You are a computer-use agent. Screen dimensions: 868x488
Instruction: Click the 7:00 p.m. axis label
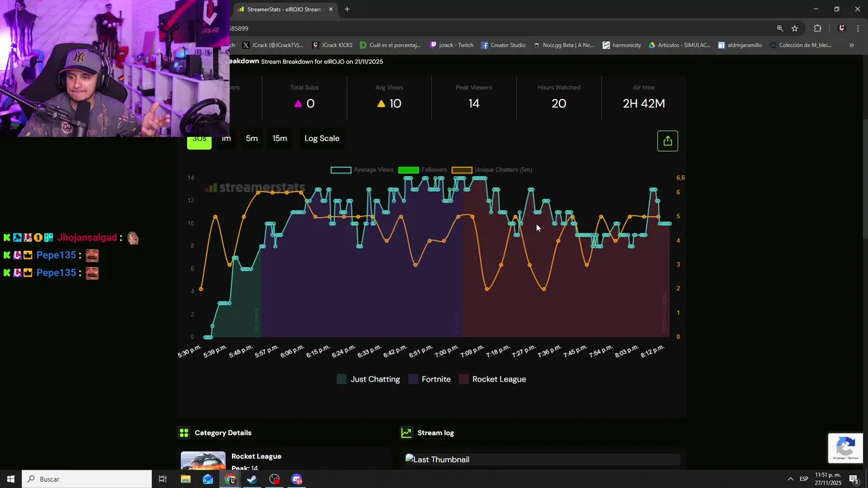coord(446,352)
